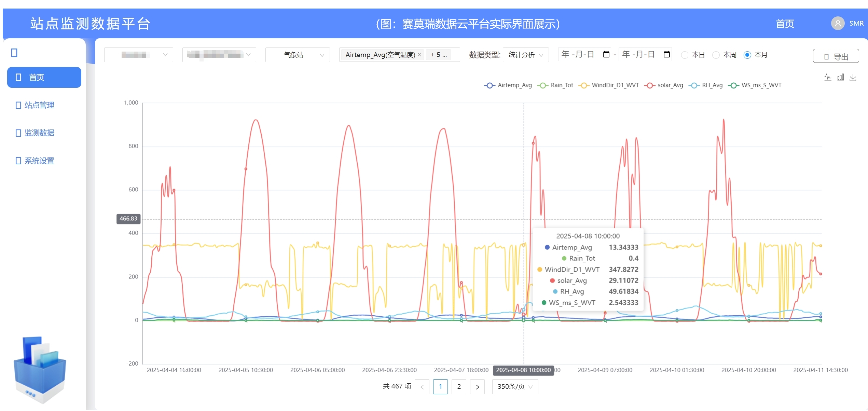Viewport: 868px width, 411px height.
Task: Remove the Airtemp_Avg tag with its x
Action: click(419, 55)
